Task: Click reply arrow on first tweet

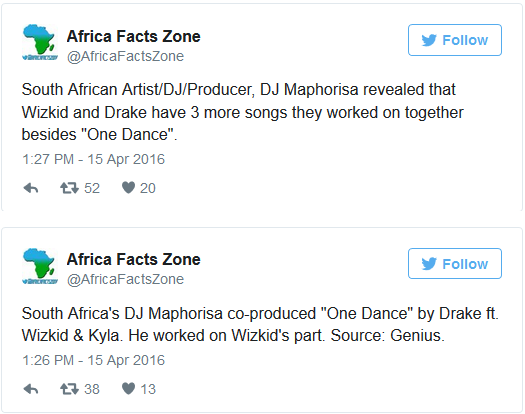Action: (31, 188)
